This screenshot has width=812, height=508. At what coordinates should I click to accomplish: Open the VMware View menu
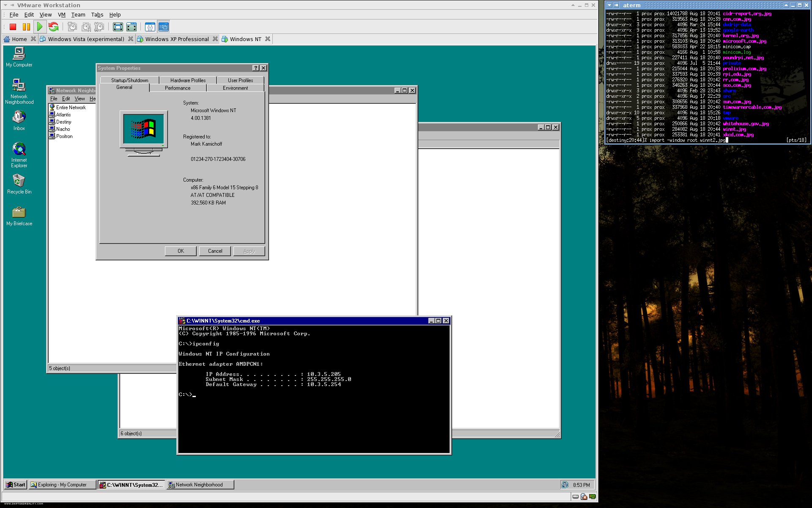click(46, 14)
